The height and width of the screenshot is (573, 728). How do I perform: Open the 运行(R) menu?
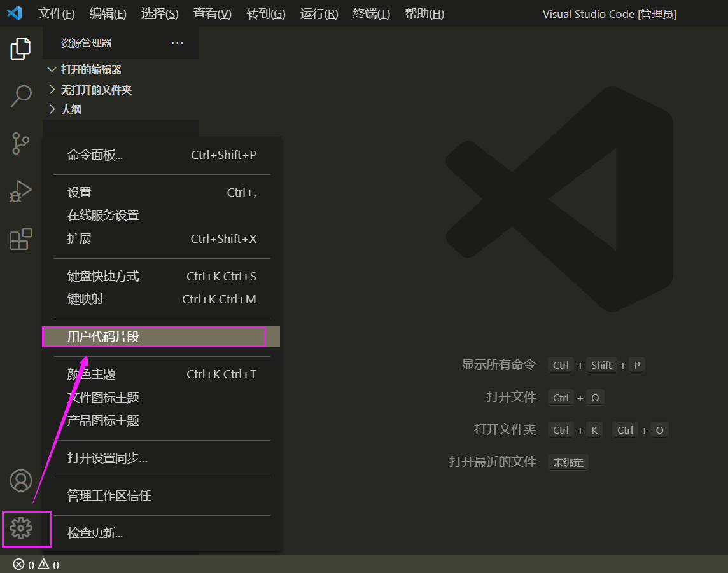point(319,13)
